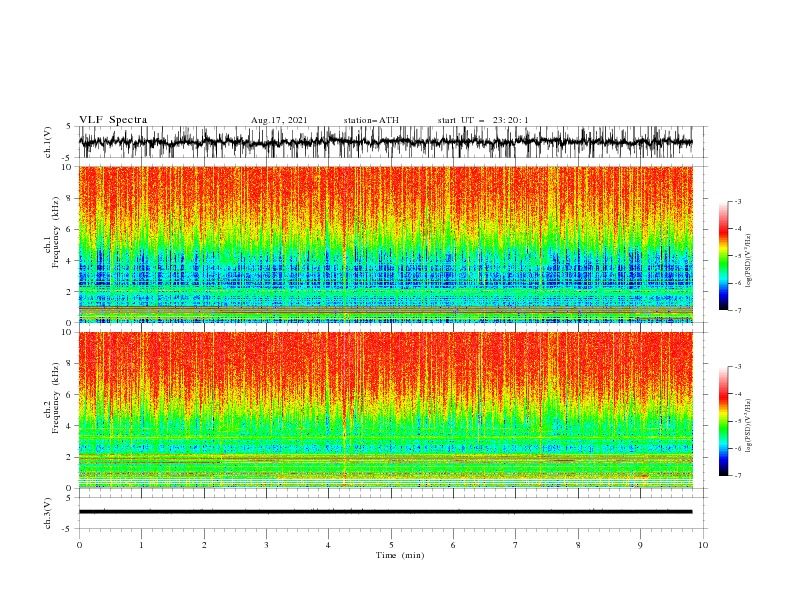
Task: Click the ch.2 PSD color scale bar
Action: [x=723, y=421]
